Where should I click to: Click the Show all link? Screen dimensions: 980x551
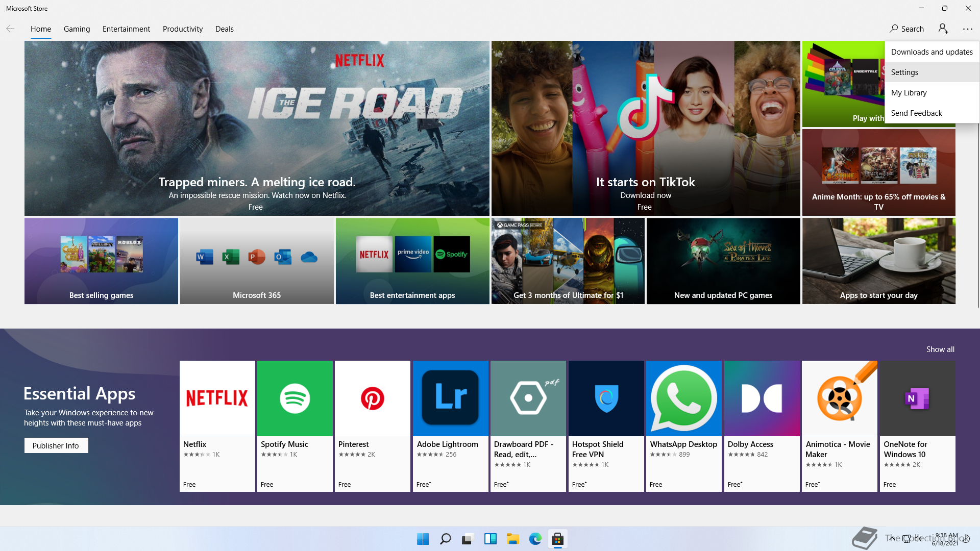(x=940, y=349)
